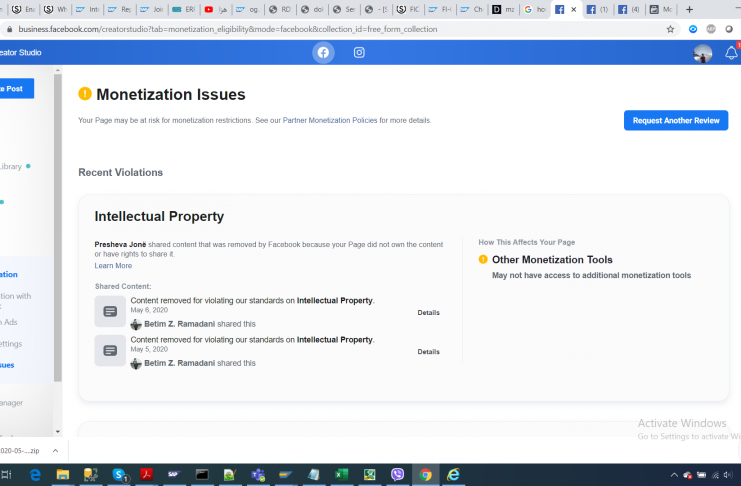Open Skype from the Windows taskbar
Screen dimensions: 741x486
(118, 475)
